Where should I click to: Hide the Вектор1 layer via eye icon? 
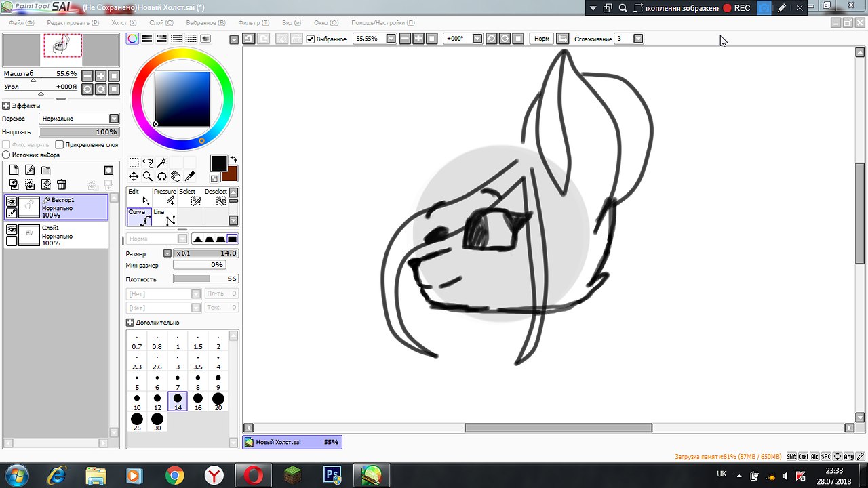pos(12,201)
